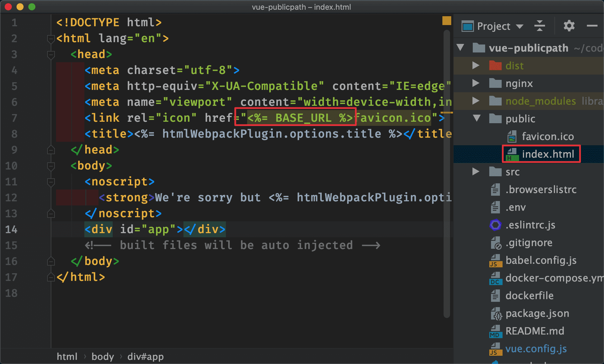
Task: Select .gitignore file name
Action: (x=529, y=243)
